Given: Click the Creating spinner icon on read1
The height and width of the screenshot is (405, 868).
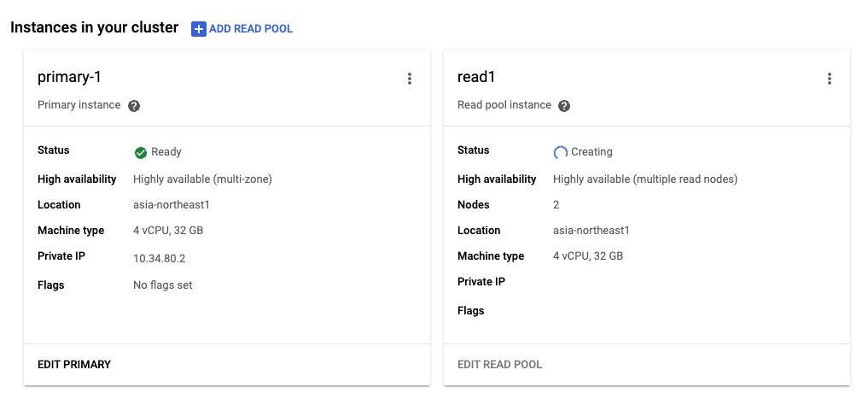Looking at the screenshot, I should 560,152.
